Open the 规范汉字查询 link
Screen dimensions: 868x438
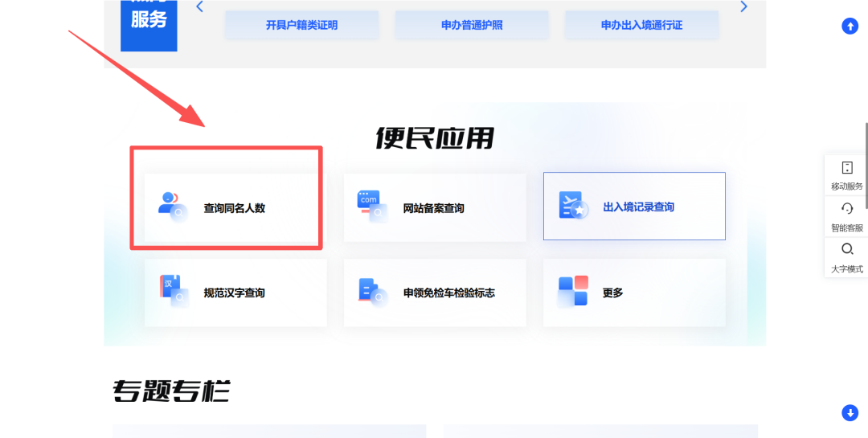234,293
